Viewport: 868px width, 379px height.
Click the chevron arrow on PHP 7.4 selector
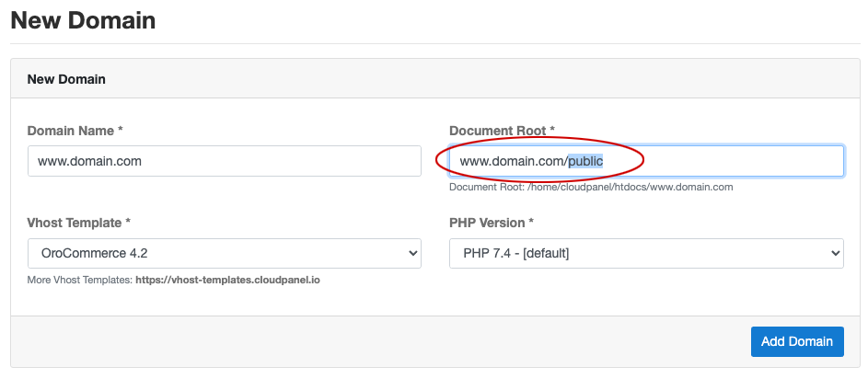point(836,253)
